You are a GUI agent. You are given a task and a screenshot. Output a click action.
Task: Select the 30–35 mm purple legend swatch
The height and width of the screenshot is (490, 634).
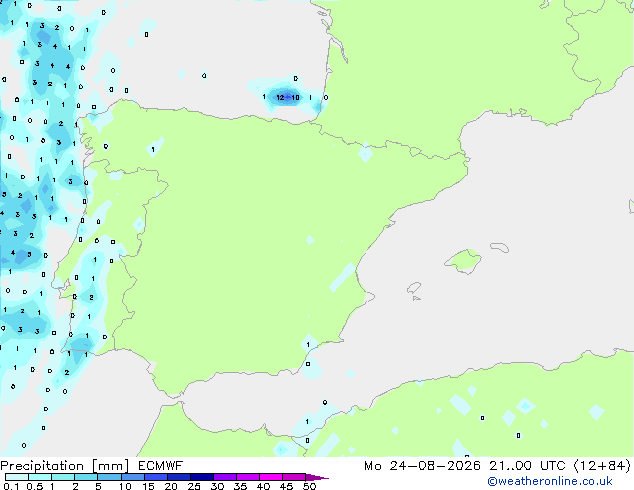[x=224, y=477]
